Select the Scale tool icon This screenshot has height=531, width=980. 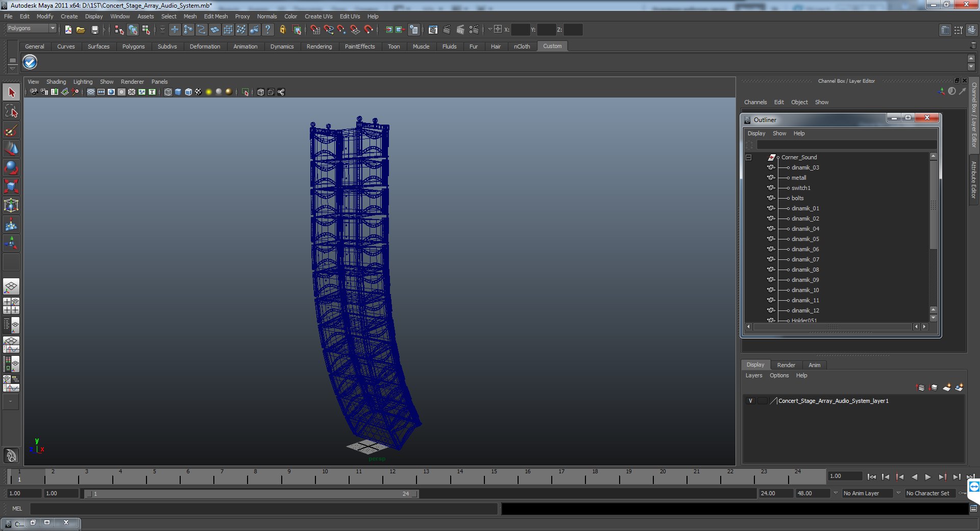[11, 186]
